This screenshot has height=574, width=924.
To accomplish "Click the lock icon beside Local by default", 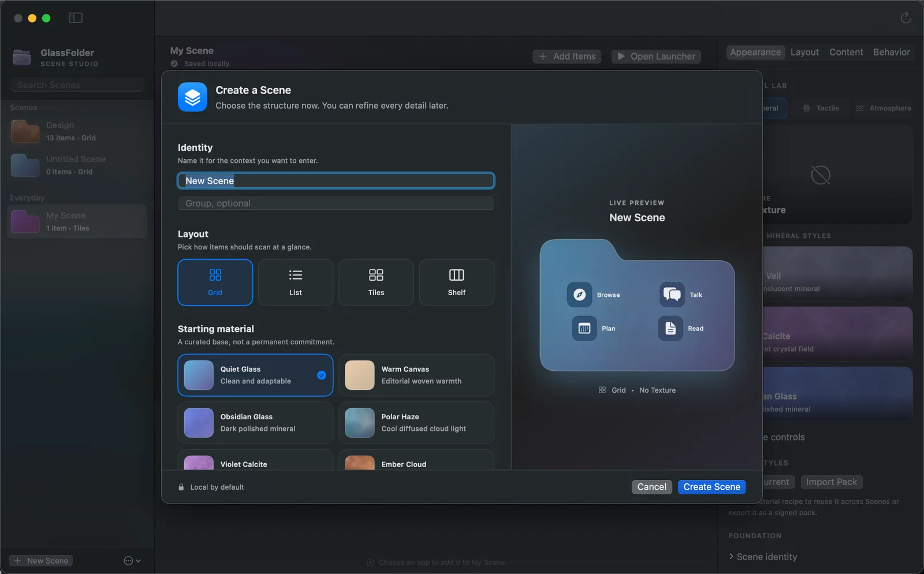I will [181, 487].
